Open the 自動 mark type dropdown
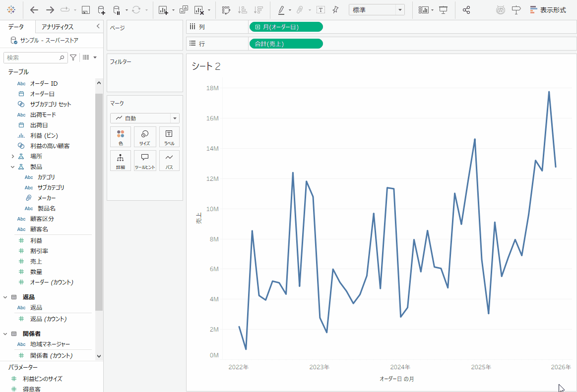The height and width of the screenshot is (392, 577). (145, 118)
